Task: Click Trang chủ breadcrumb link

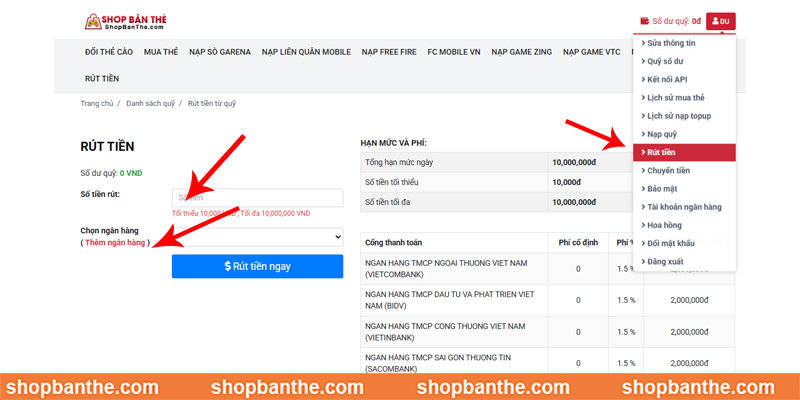Action: click(x=97, y=104)
